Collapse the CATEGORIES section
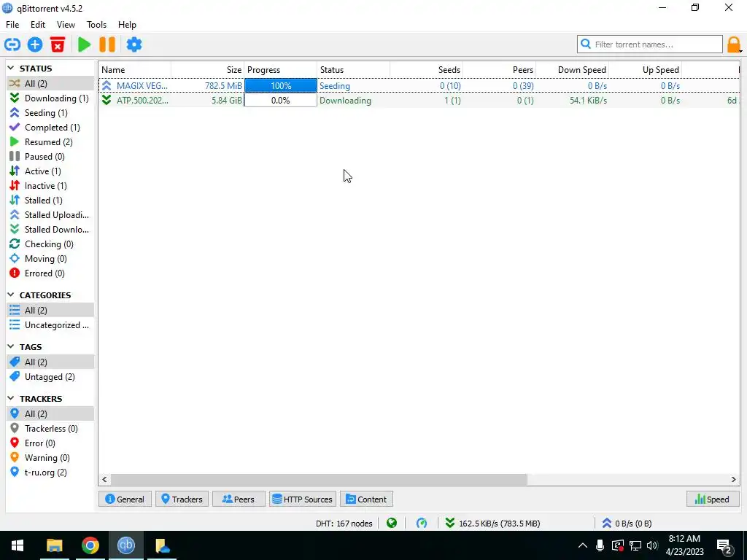Screen dimensions: 747x560 (x=11, y=295)
